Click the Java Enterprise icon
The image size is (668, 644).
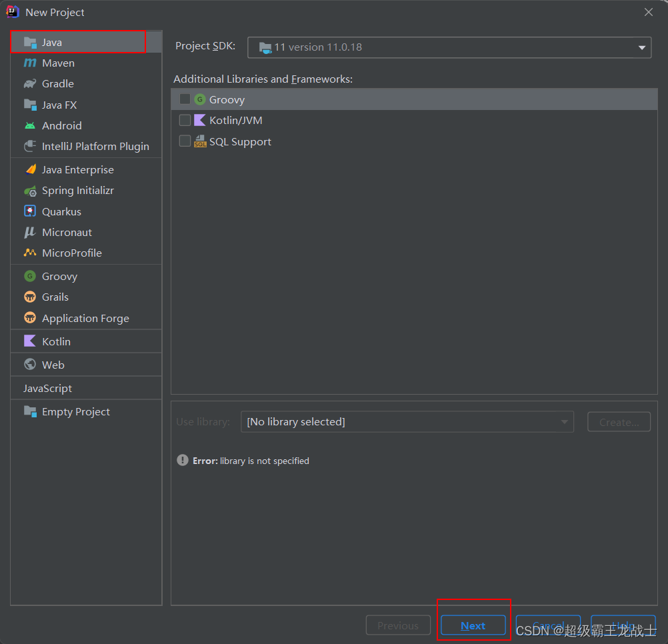(x=31, y=169)
